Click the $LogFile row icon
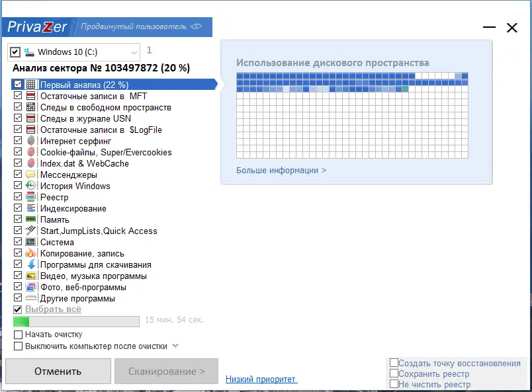Viewport: 532px width, 392px height. 30,129
